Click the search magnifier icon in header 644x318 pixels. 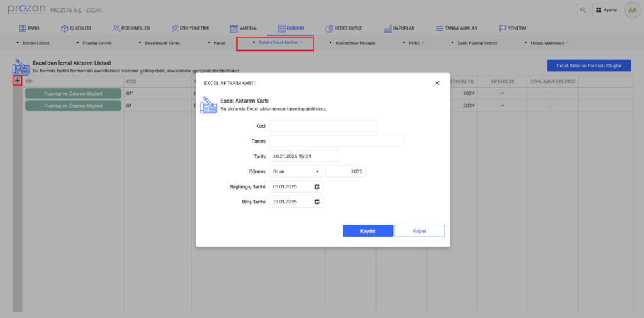click(582, 10)
